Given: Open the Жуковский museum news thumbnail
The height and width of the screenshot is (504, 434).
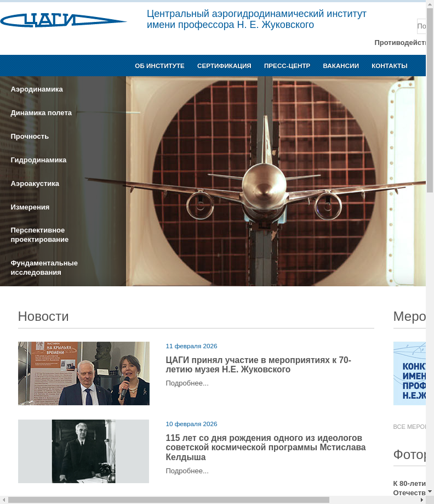Looking at the screenshot, I should pos(83,373).
